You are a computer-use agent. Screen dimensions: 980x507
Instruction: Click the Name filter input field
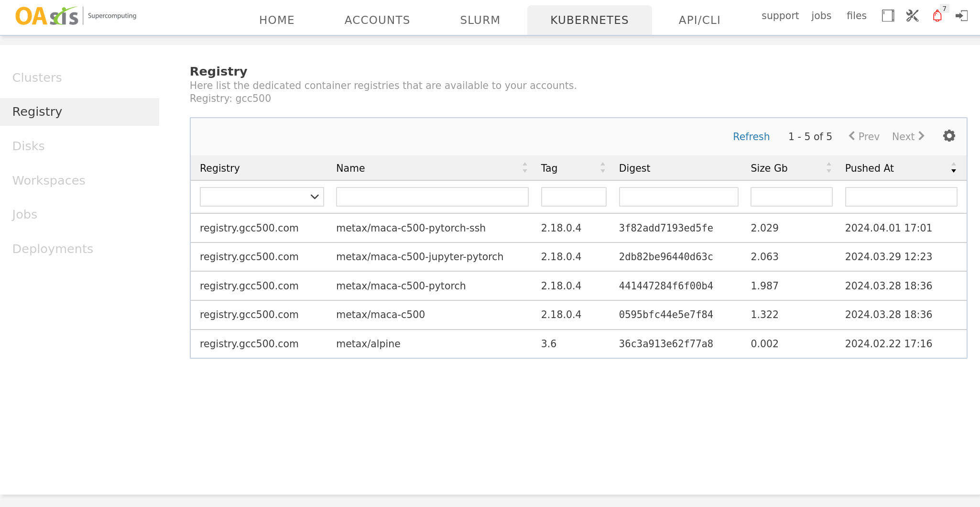click(x=432, y=197)
